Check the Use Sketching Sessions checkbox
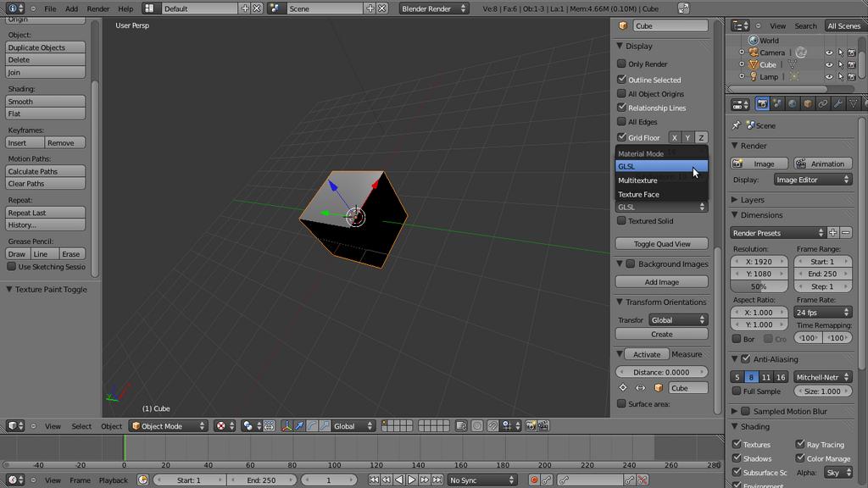 click(11, 267)
